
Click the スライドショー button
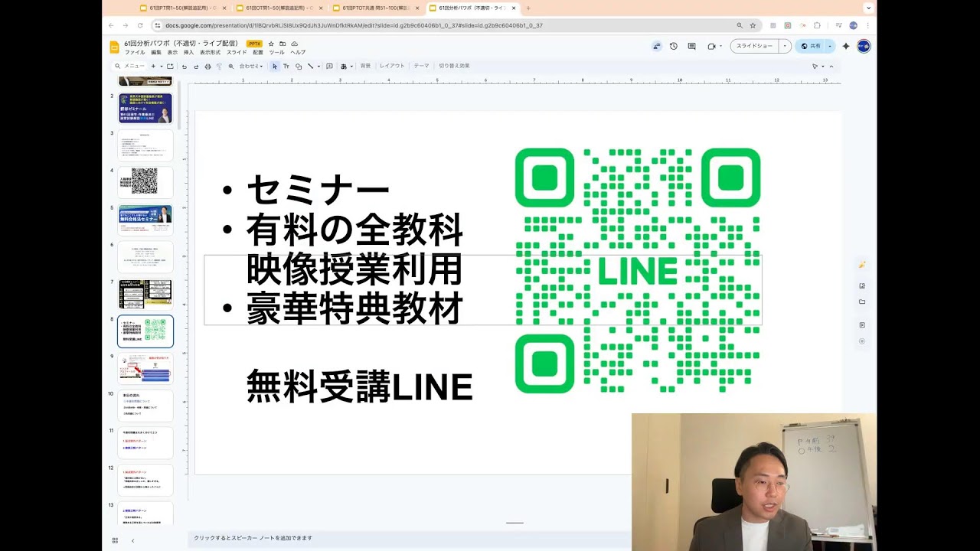point(754,46)
